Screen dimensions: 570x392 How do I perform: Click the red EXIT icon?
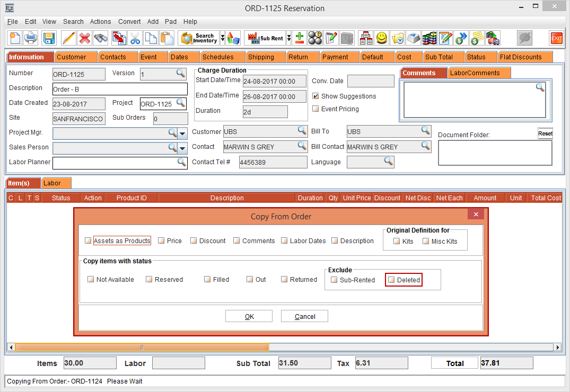pyautogui.click(x=556, y=38)
